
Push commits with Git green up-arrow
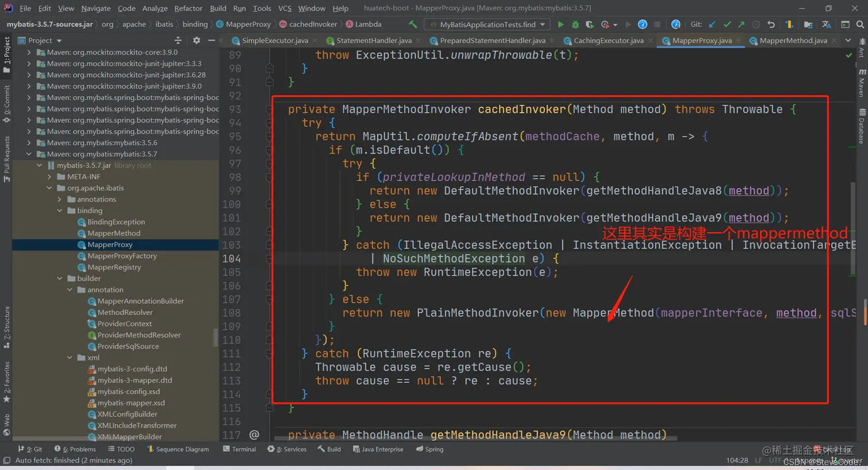coord(742,24)
